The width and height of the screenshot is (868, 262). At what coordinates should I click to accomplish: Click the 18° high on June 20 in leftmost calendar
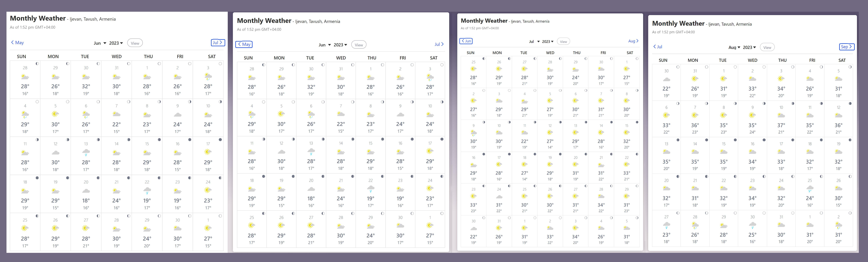point(86,201)
